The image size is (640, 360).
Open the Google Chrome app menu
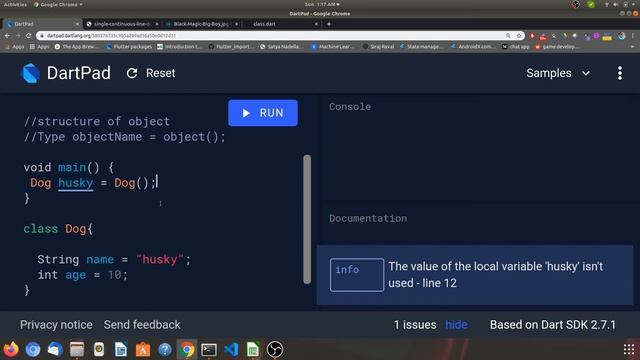58,4
